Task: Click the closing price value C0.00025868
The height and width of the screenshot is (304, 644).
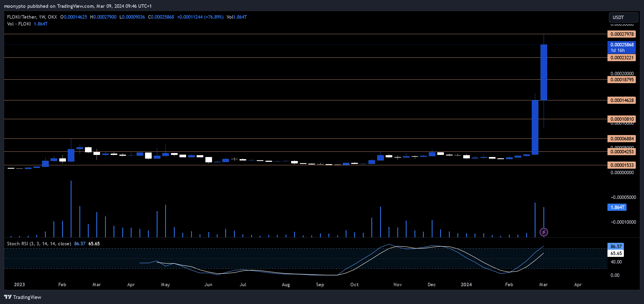Action: pyautogui.click(x=161, y=17)
